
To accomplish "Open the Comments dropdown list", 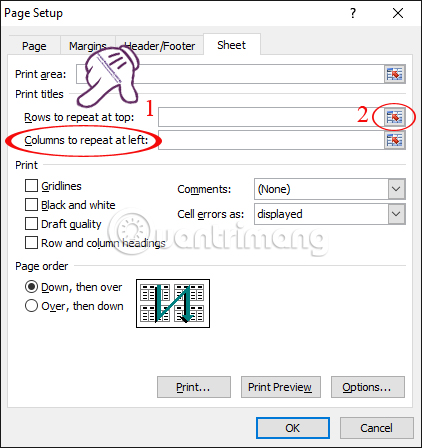I will point(396,189).
